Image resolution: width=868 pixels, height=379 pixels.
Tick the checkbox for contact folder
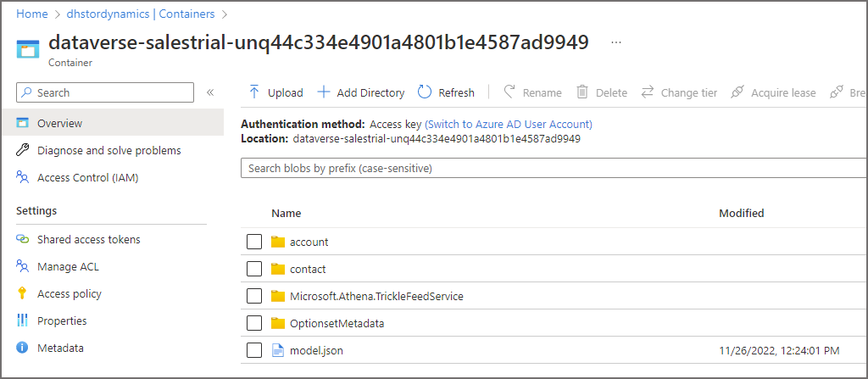[254, 270]
